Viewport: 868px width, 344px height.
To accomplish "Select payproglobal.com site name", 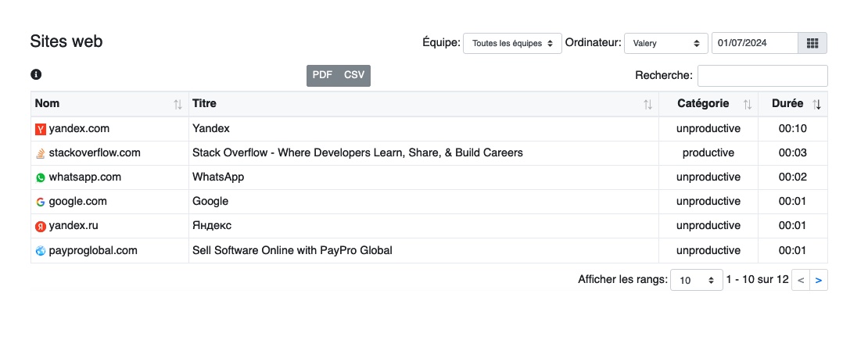I will pos(93,250).
